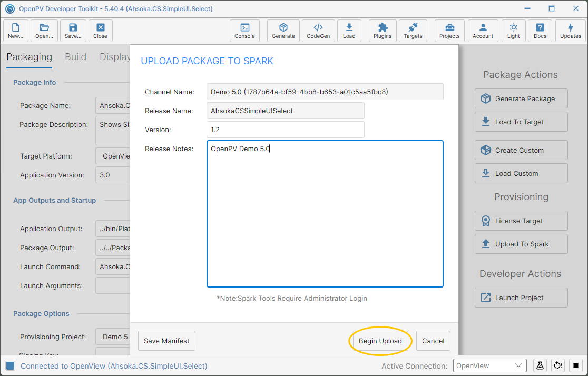The width and height of the screenshot is (588, 376).
Task: Click the New toolbar icon
Action: tap(16, 31)
